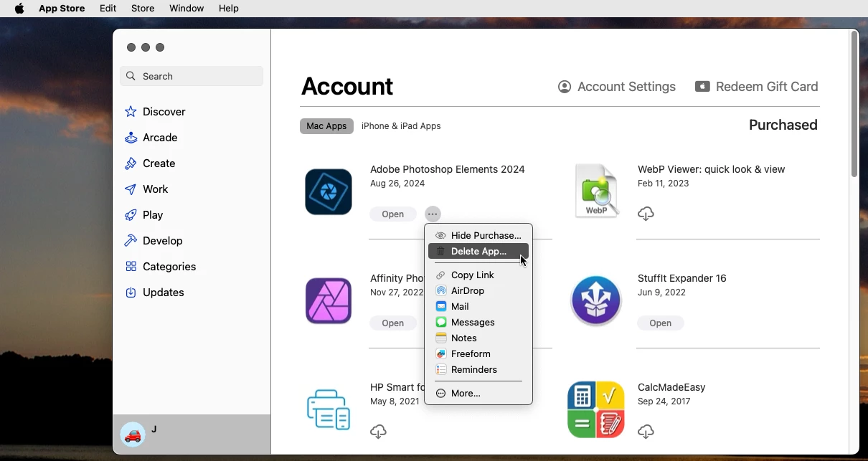The width and height of the screenshot is (868, 461).
Task: Open the Store menu
Action: [143, 9]
